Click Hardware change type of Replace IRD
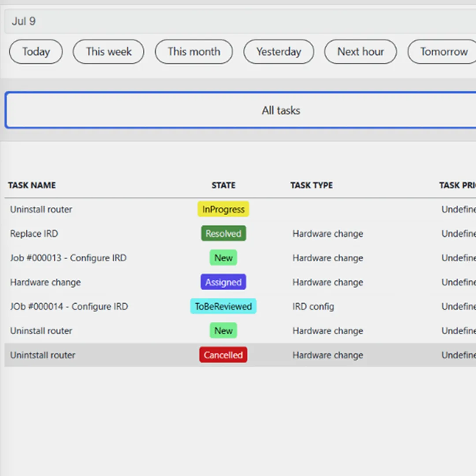This screenshot has width=476, height=476. pyautogui.click(x=328, y=234)
